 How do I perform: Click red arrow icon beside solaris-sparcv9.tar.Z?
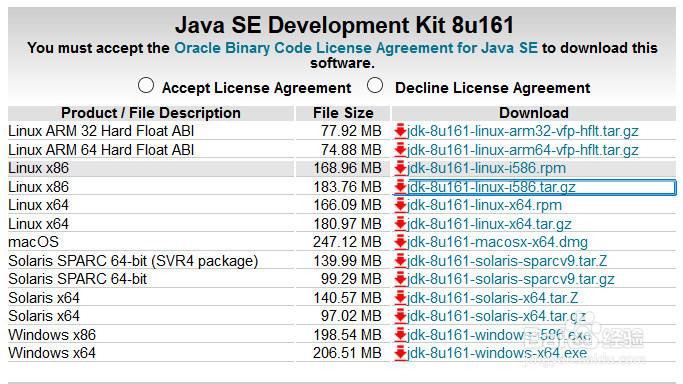pos(400,261)
